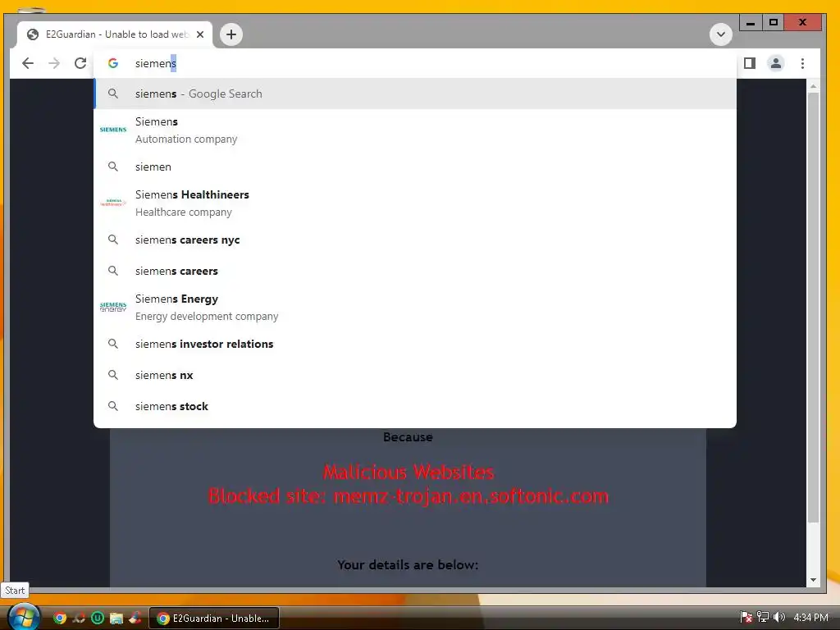
Task: Click the Action Center flag tray icon
Action: click(746, 618)
